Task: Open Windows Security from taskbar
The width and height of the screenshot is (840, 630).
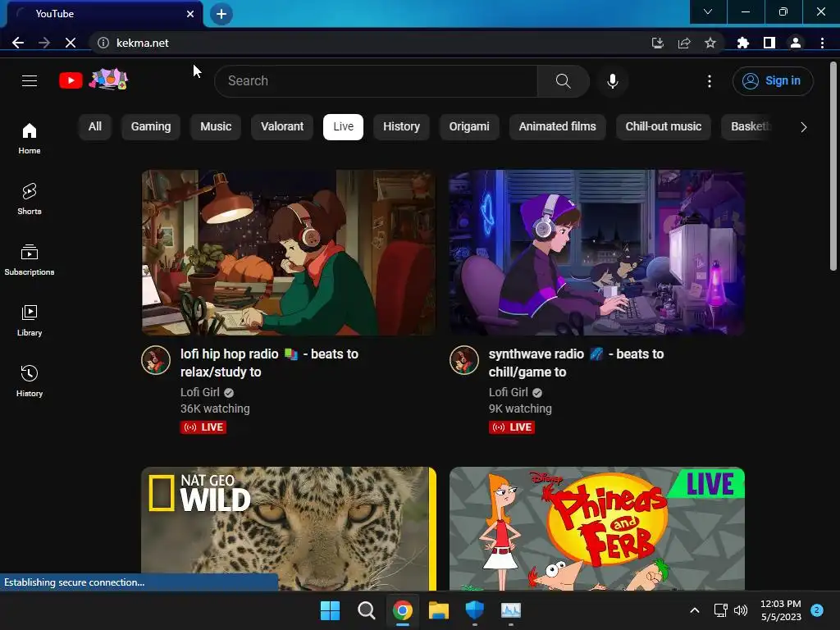Action: (x=475, y=610)
